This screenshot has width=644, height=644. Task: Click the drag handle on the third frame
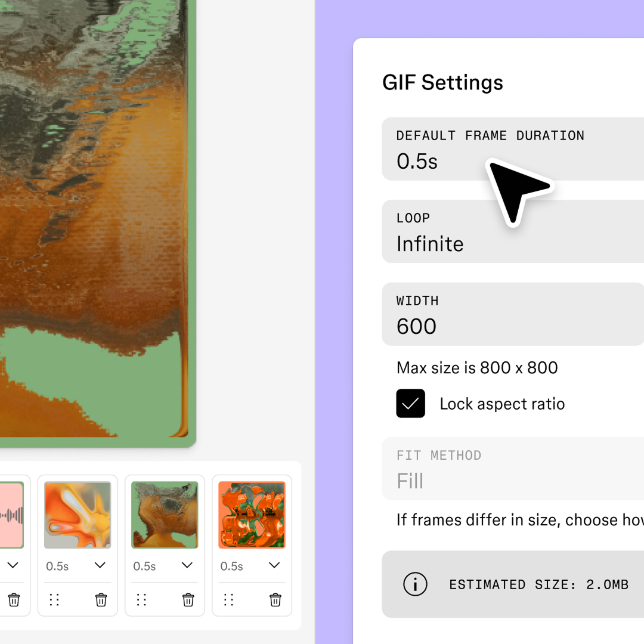pos(141,600)
